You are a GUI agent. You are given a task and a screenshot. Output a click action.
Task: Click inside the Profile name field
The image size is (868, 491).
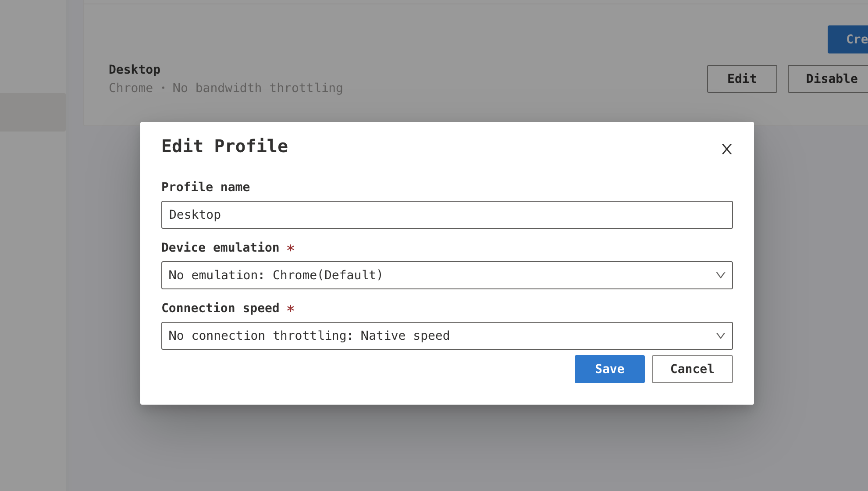tap(447, 214)
